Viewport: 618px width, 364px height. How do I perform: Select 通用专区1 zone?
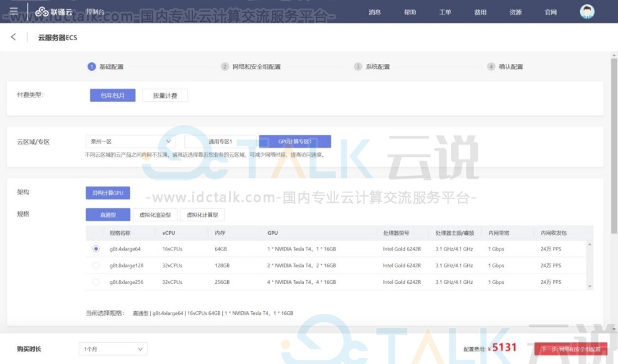tap(220, 141)
